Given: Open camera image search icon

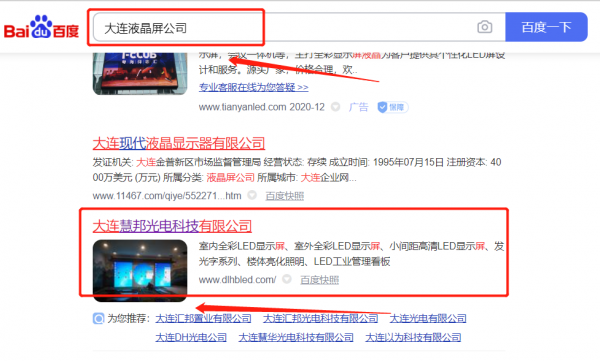Looking at the screenshot, I should (x=484, y=27).
